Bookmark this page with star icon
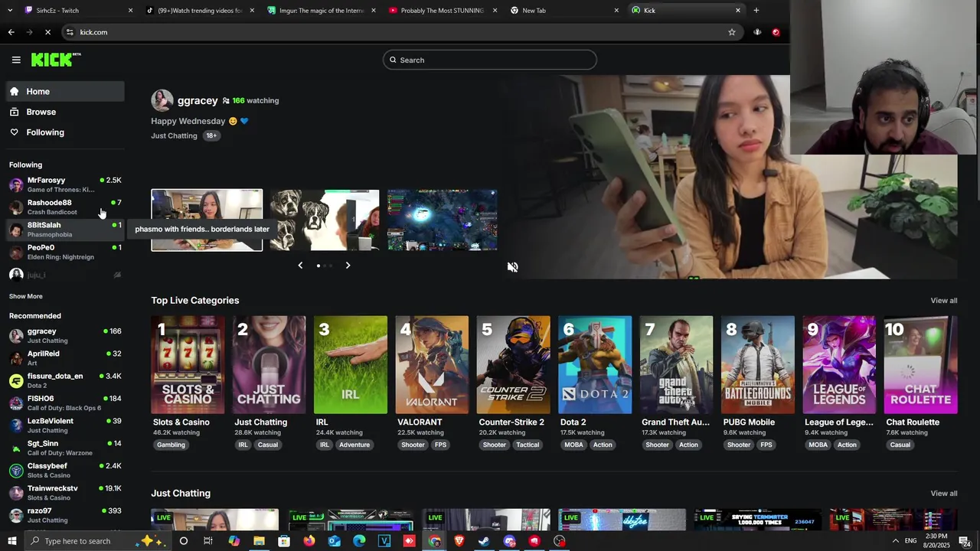Viewport: 980px width, 551px height. pyautogui.click(x=732, y=32)
